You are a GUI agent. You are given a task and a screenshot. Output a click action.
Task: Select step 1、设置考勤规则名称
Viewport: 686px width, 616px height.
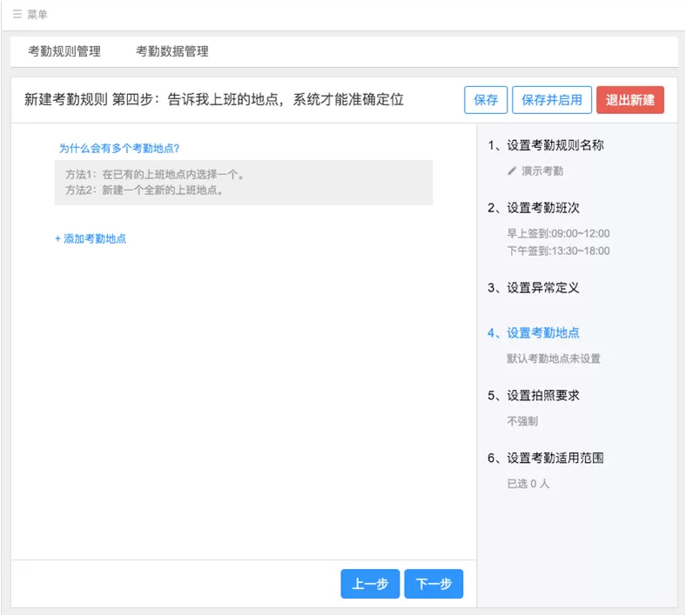click(x=546, y=145)
